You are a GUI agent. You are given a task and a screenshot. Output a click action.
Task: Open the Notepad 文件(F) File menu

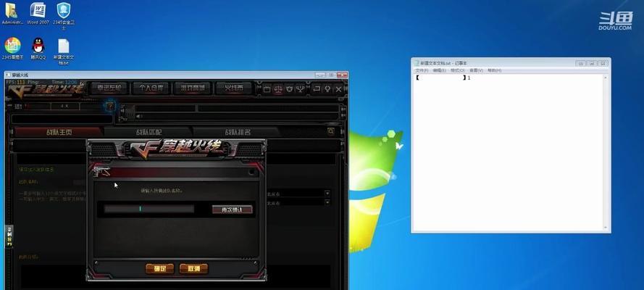tap(422, 70)
